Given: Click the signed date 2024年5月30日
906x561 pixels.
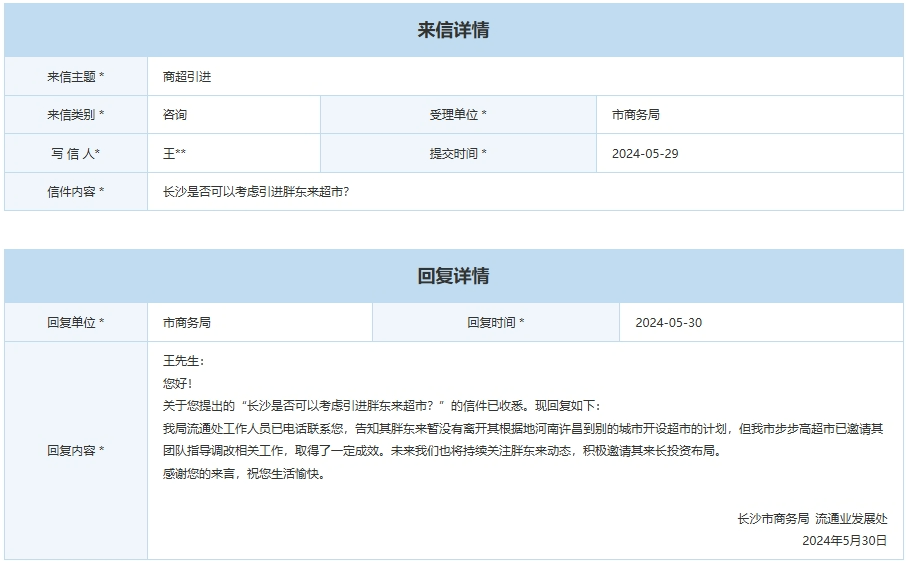Looking at the screenshot, I should [x=845, y=541].
